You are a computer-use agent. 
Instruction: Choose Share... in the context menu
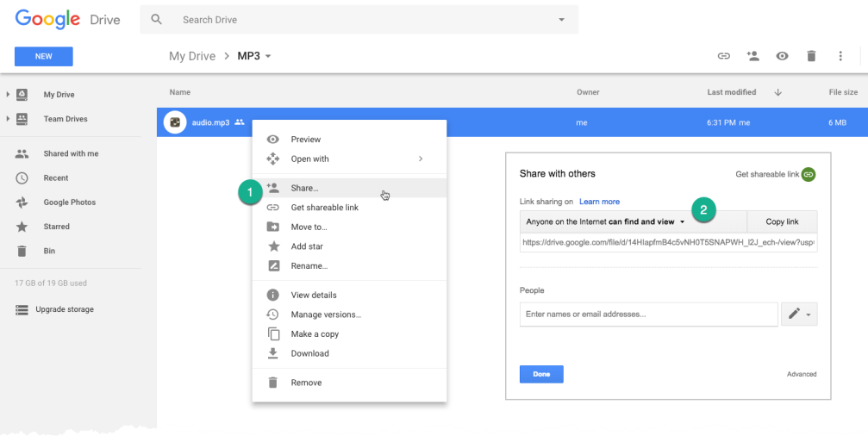click(349, 188)
